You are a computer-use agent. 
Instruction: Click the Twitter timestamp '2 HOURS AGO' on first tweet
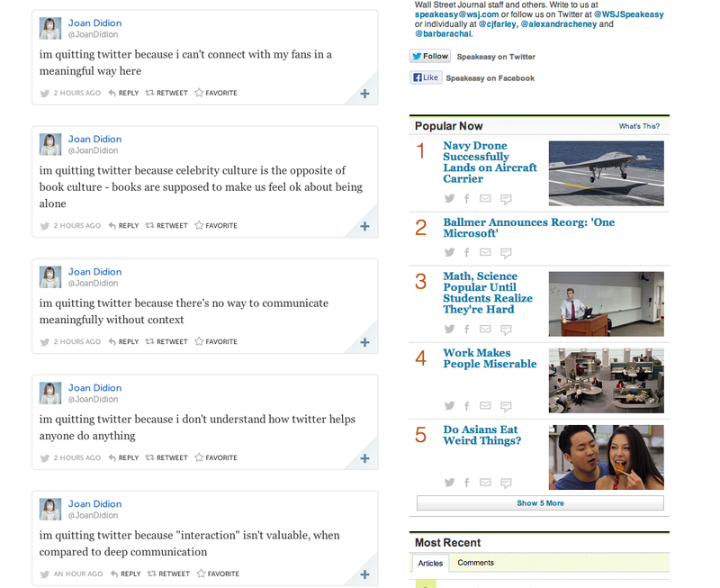[x=76, y=93]
